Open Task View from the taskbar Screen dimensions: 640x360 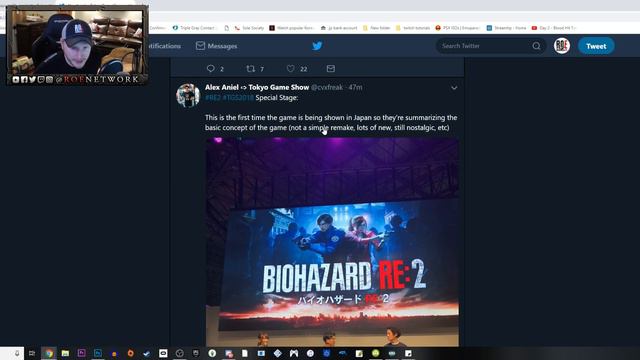click(x=32, y=353)
